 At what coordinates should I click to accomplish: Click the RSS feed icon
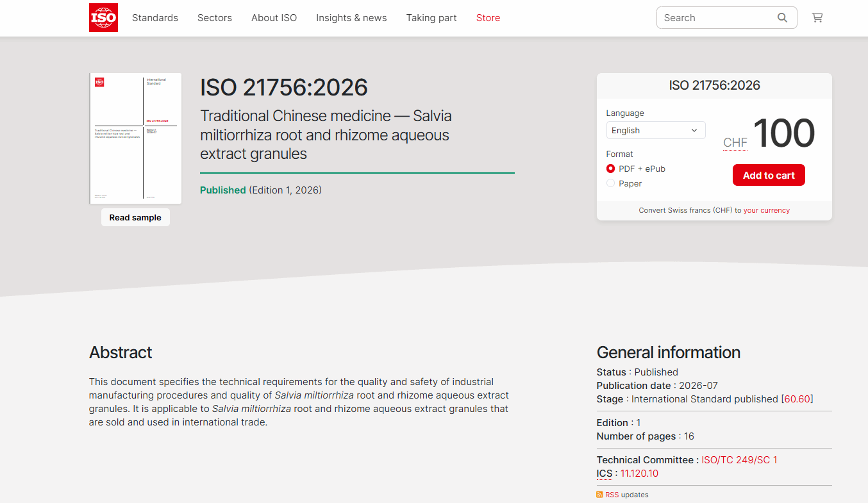coord(599,495)
